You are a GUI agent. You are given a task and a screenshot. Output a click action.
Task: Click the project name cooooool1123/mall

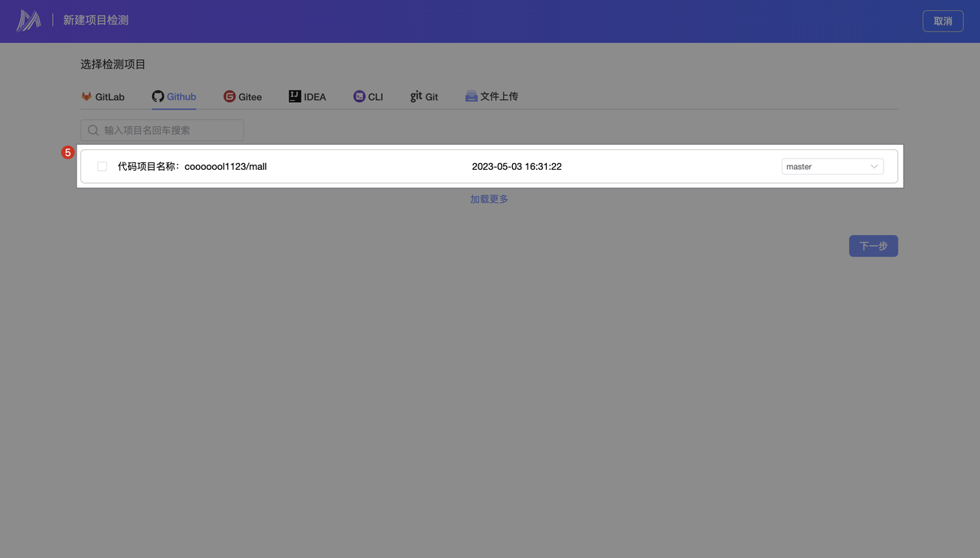click(225, 166)
